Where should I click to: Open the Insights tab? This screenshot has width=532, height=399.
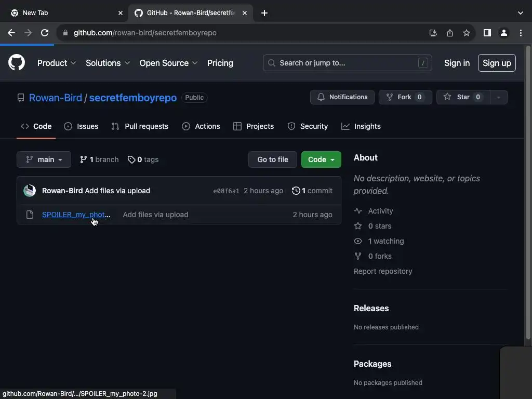(x=361, y=126)
